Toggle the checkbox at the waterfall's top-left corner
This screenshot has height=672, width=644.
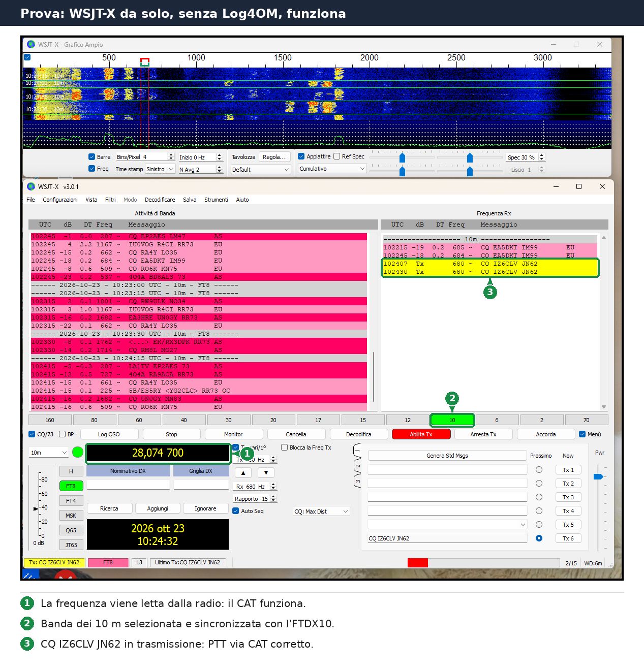point(27,57)
